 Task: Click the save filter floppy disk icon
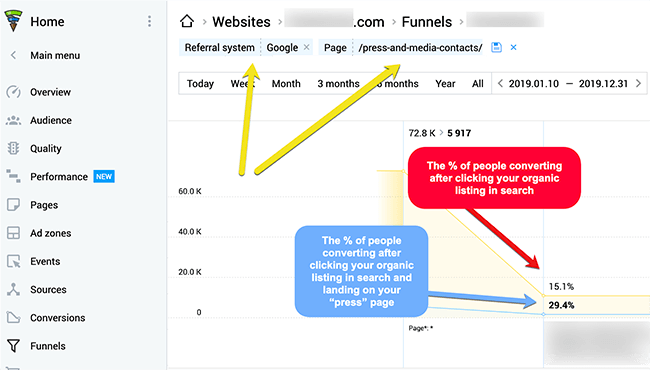pos(496,47)
